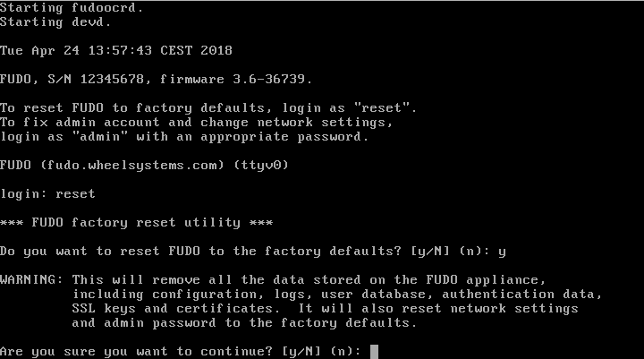Click the 'Are you sure you want to continue?' prompt

pos(136,352)
